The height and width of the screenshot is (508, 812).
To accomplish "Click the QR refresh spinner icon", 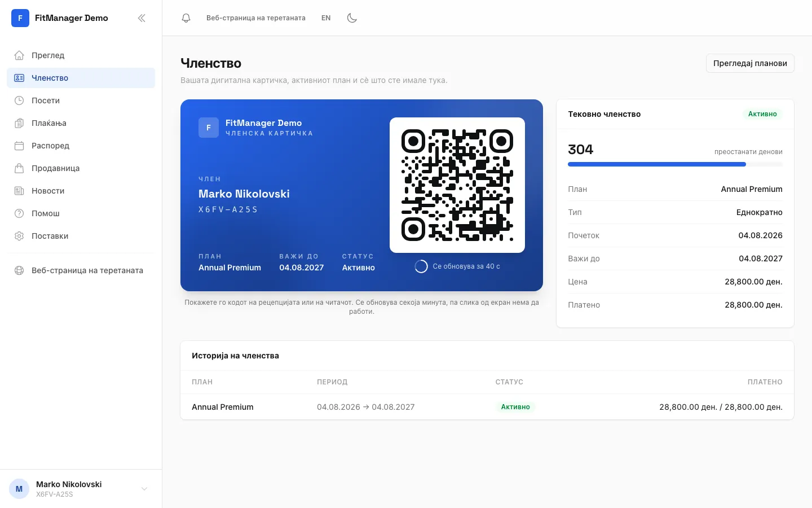I will [x=421, y=266].
